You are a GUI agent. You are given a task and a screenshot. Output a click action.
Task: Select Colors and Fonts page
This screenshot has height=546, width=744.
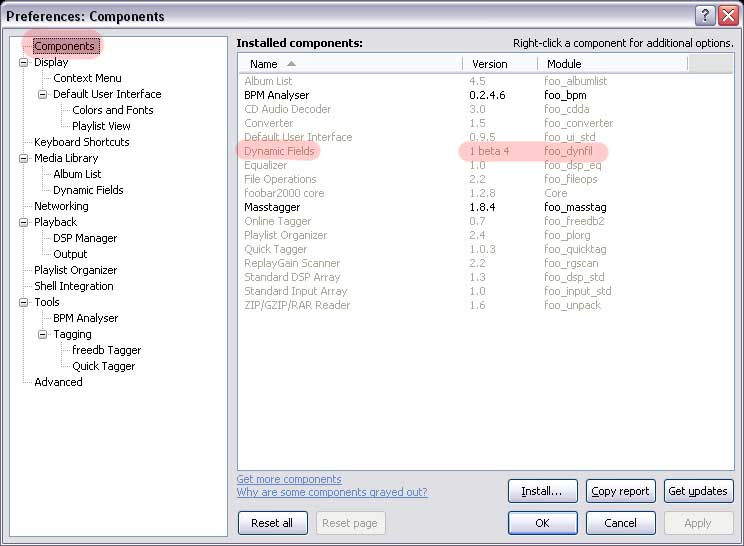112,110
